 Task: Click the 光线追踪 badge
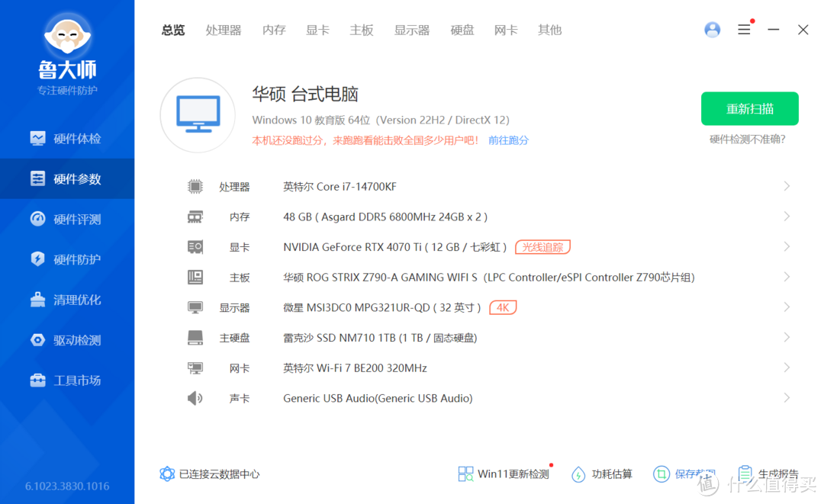543,247
